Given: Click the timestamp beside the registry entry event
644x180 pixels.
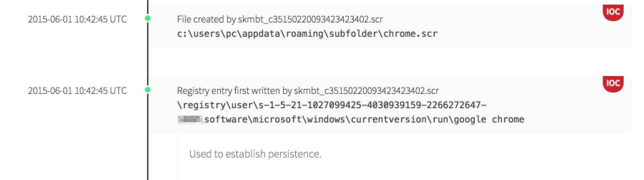Looking at the screenshot, I should 77,91.
